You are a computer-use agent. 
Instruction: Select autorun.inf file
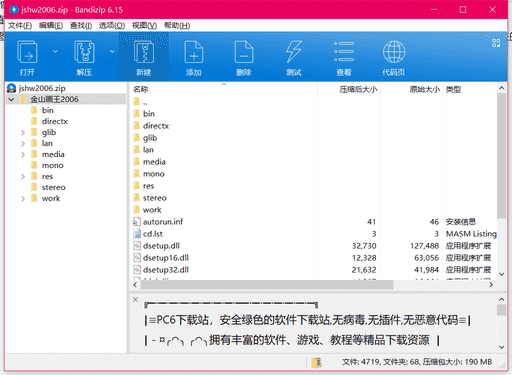pyautogui.click(x=163, y=222)
